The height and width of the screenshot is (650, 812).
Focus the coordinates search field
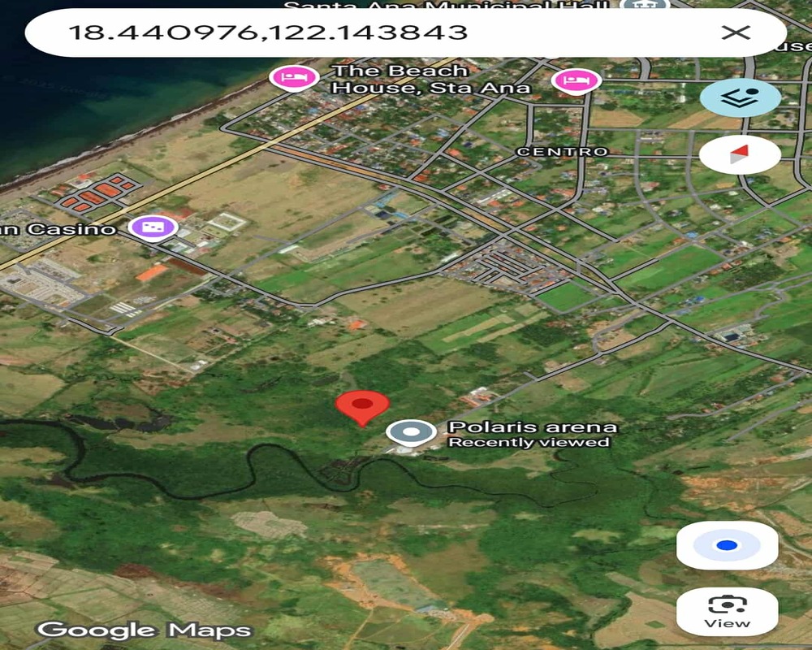click(365, 32)
